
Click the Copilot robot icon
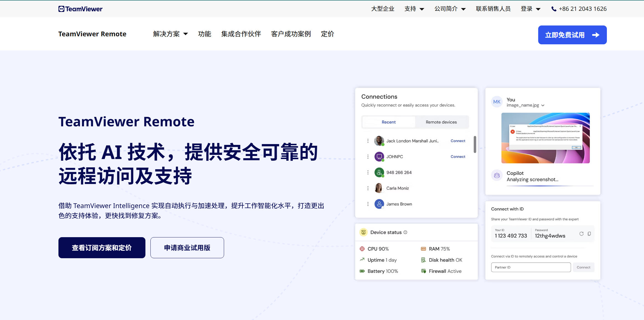[x=497, y=175]
